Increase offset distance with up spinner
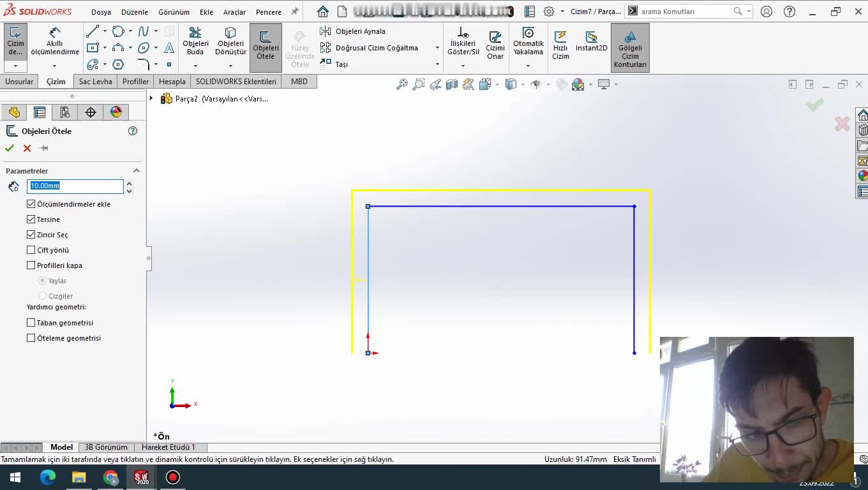868x490 pixels. pos(129,182)
